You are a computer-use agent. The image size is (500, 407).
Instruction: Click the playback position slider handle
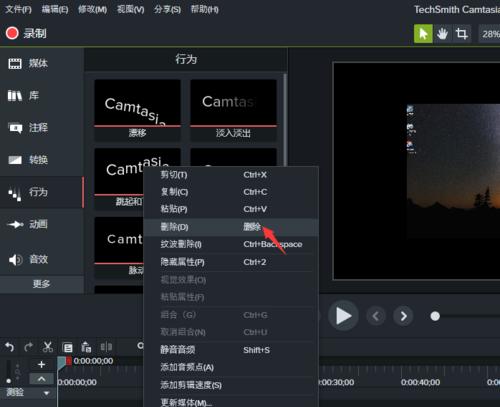[435, 316]
